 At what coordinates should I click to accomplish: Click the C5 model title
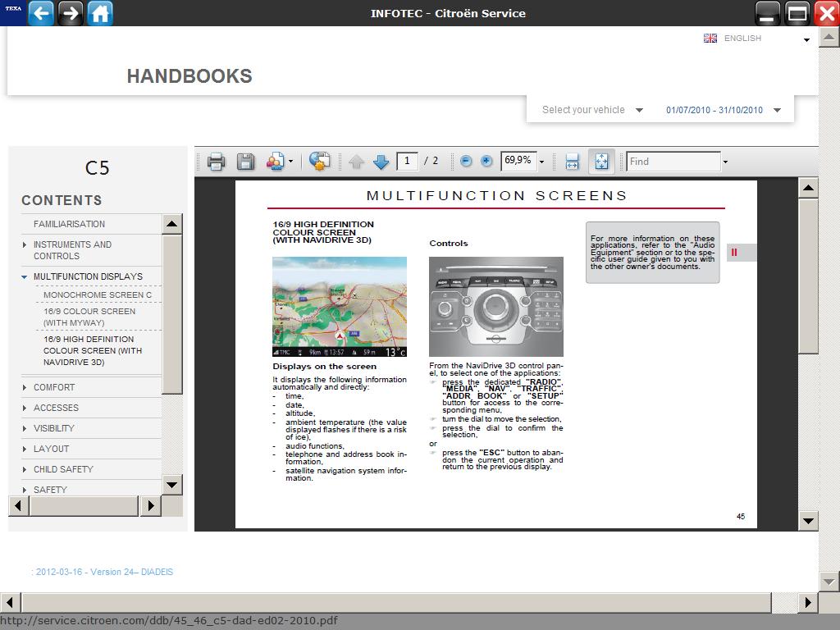pos(97,168)
